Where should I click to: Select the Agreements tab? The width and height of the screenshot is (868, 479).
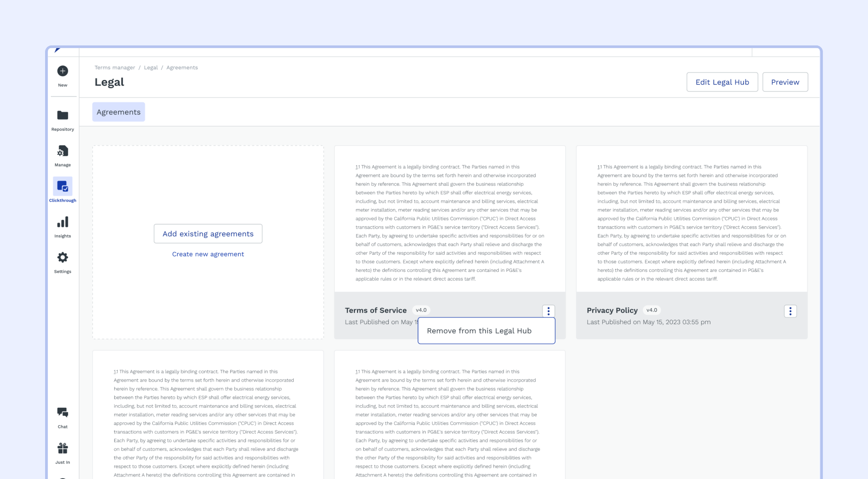click(118, 112)
